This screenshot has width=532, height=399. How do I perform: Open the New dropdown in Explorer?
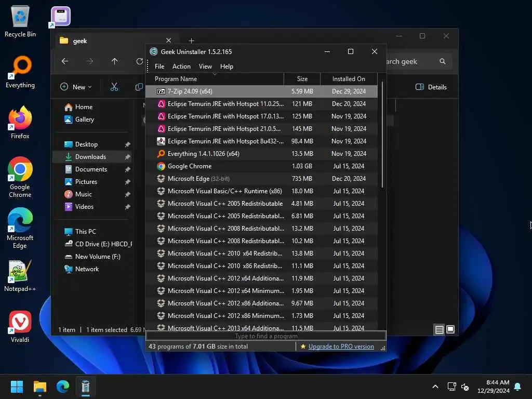point(76,87)
